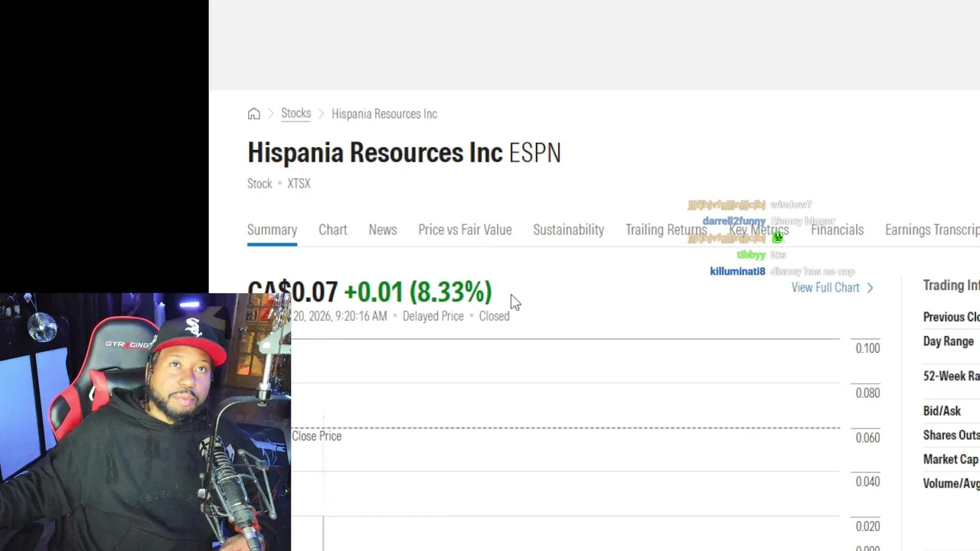Screen dimensions: 980x551
Task: Click the Closed market status text
Action: click(494, 316)
